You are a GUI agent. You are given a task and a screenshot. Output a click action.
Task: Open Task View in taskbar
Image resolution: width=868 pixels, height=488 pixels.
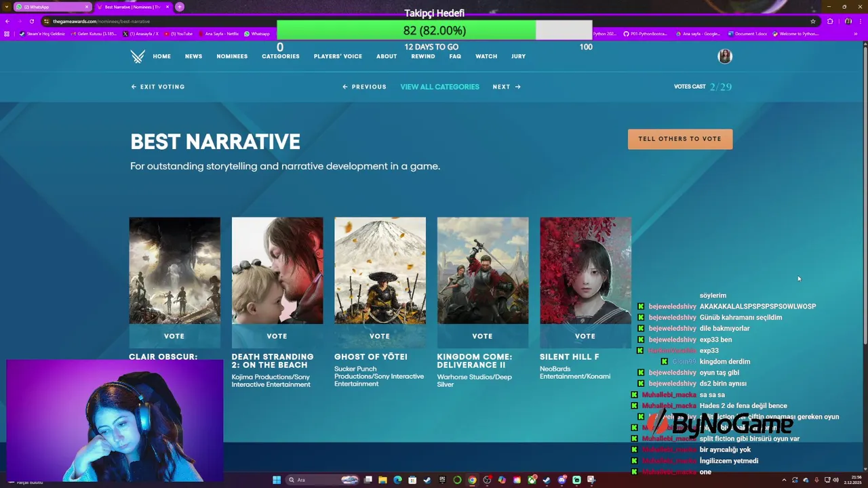click(x=368, y=480)
